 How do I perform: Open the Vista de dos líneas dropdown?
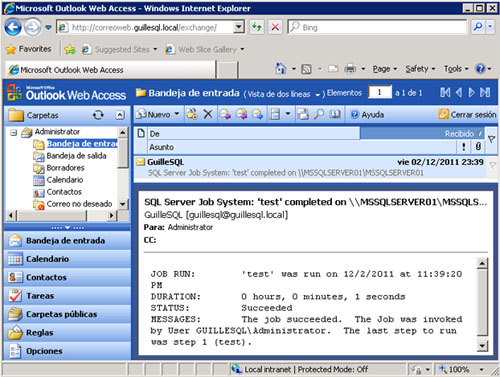coord(318,95)
